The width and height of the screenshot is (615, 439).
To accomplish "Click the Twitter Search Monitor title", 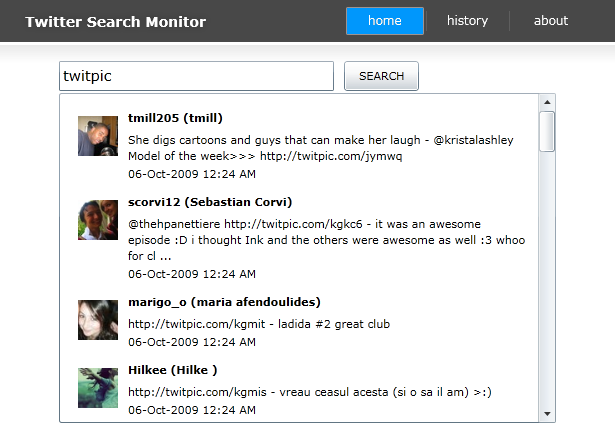I will tap(116, 22).
